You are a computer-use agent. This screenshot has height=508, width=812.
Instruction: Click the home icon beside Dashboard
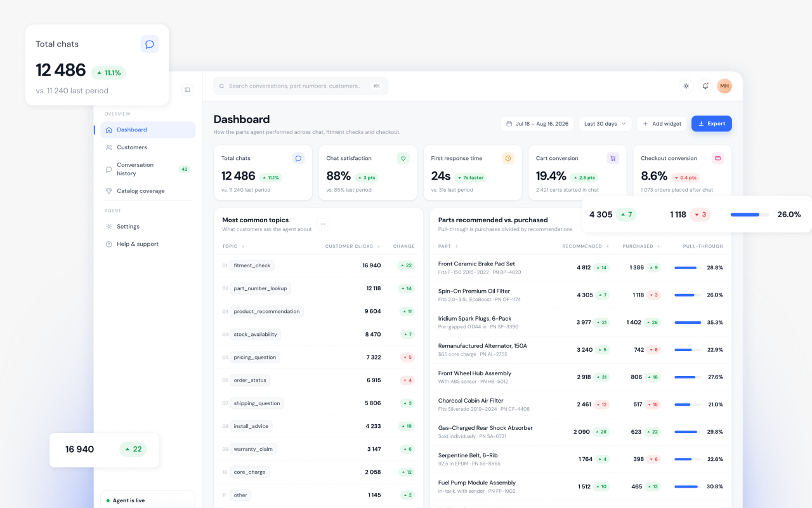coord(109,130)
